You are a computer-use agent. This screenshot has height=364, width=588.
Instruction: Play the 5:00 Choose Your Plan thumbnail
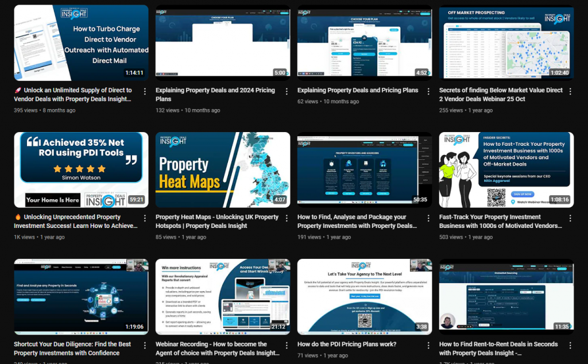pyautogui.click(x=223, y=42)
